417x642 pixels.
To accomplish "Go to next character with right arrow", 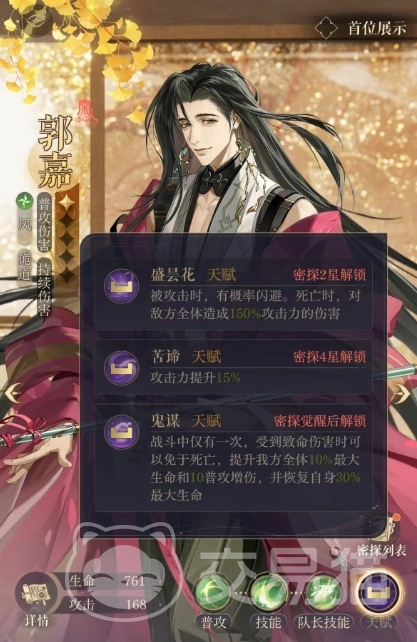I will [x=402, y=394].
